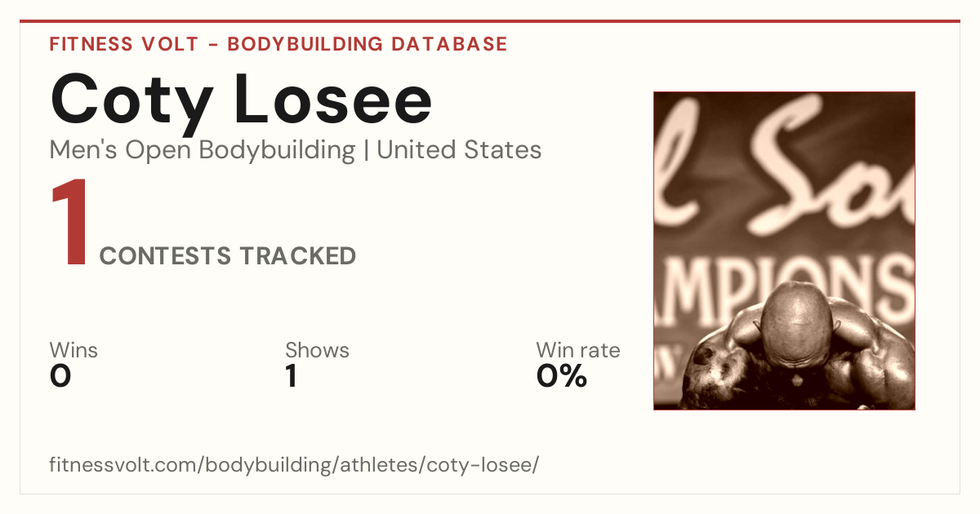Click the red top border line
This screenshot has width=980, height=514.
click(490, 21)
